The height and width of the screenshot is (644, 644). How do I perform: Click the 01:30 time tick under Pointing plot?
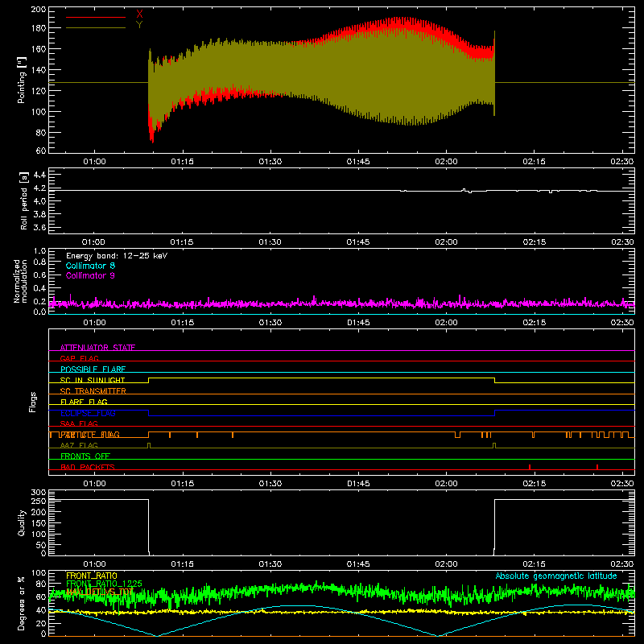(x=270, y=162)
